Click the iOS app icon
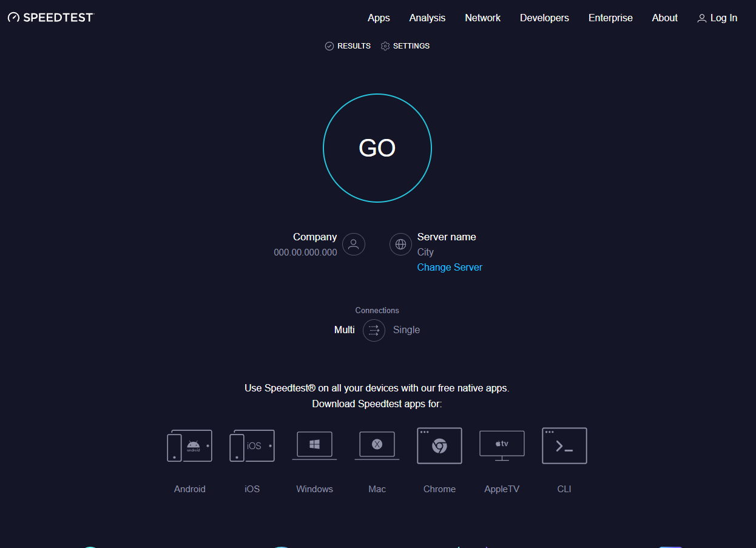The height and width of the screenshot is (548, 756). click(252, 446)
